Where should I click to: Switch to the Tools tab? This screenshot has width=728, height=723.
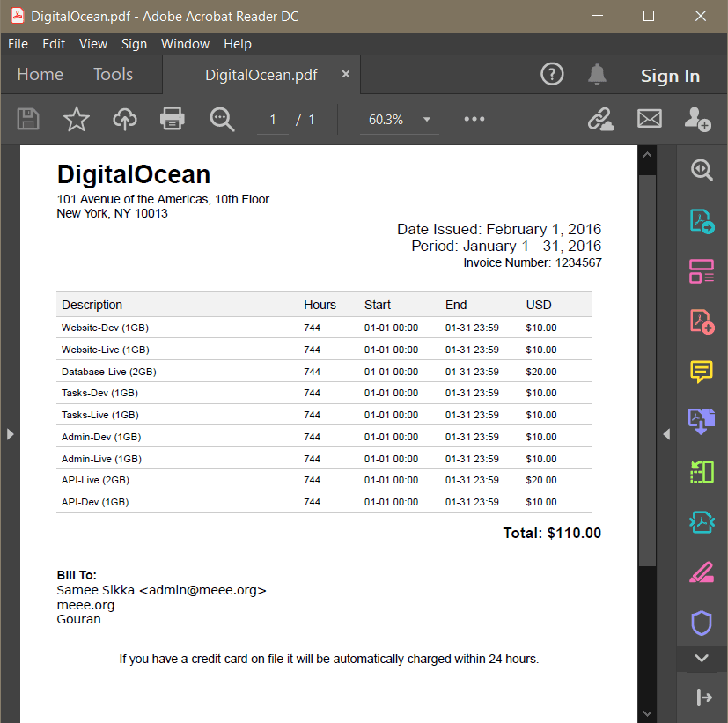click(113, 75)
